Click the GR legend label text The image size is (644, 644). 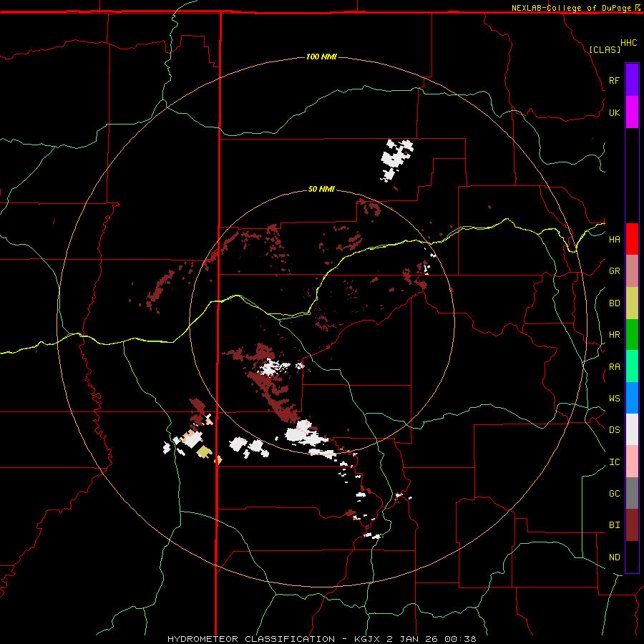(x=614, y=271)
